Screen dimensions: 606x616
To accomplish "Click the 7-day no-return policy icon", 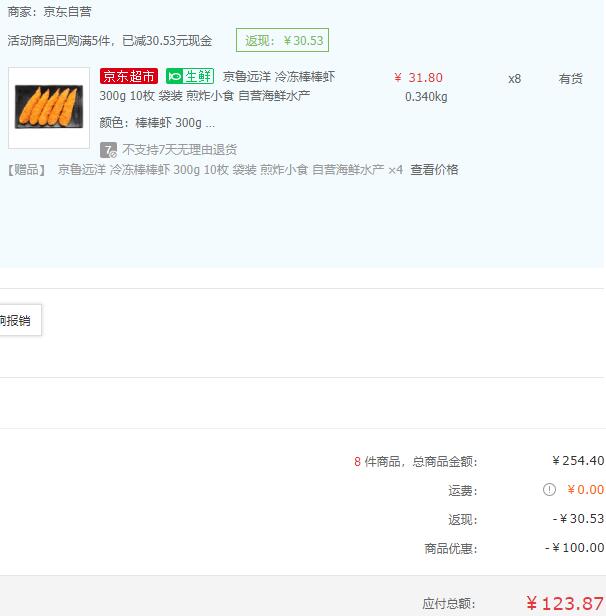I will pyautogui.click(x=108, y=150).
